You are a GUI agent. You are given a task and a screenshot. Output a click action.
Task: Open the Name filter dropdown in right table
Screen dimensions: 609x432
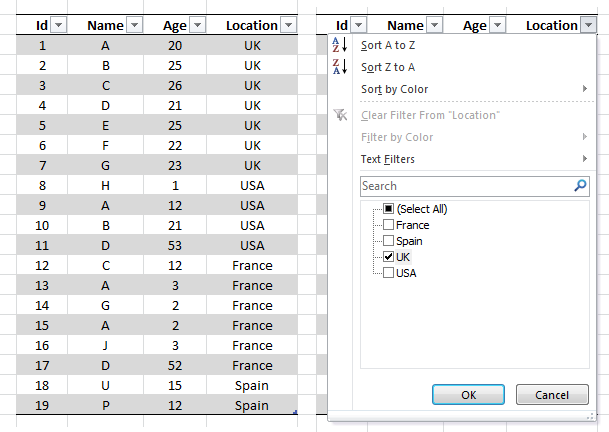[x=435, y=25]
